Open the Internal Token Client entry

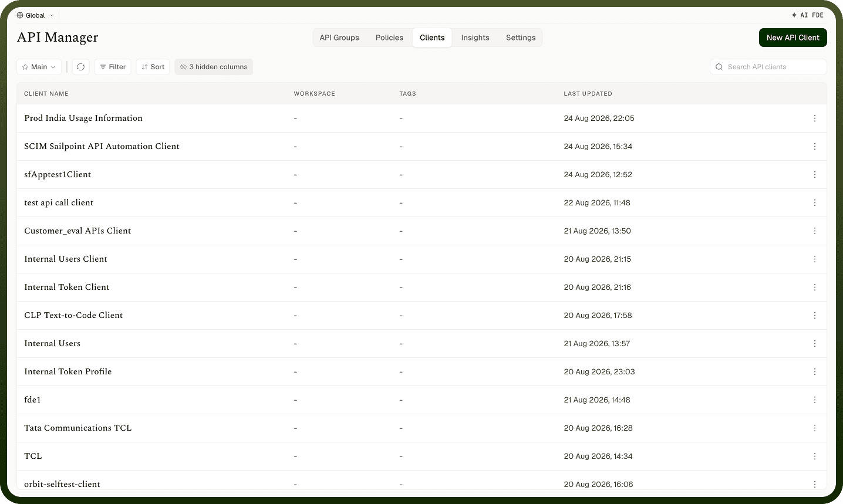pyautogui.click(x=67, y=287)
